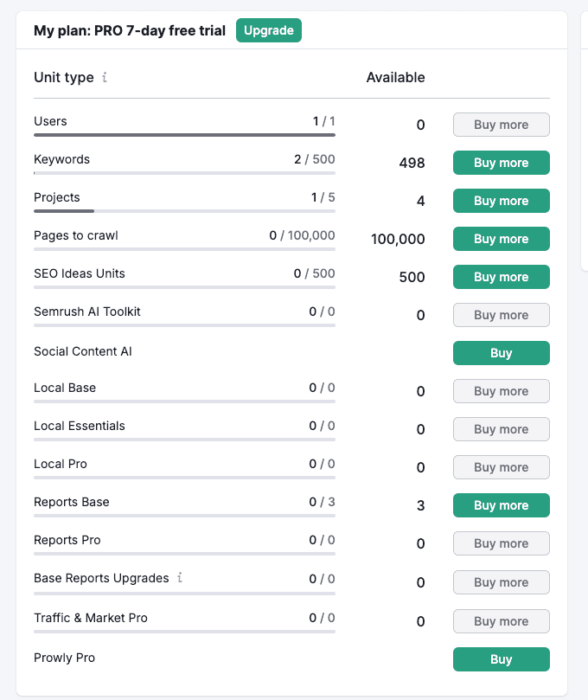
Task: Click Buy more for Reports Pro
Action: coord(501,543)
